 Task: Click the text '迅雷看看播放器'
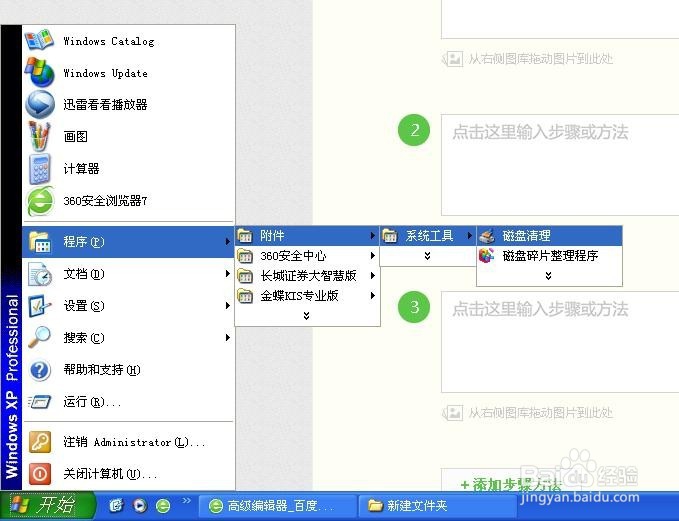coord(105,104)
